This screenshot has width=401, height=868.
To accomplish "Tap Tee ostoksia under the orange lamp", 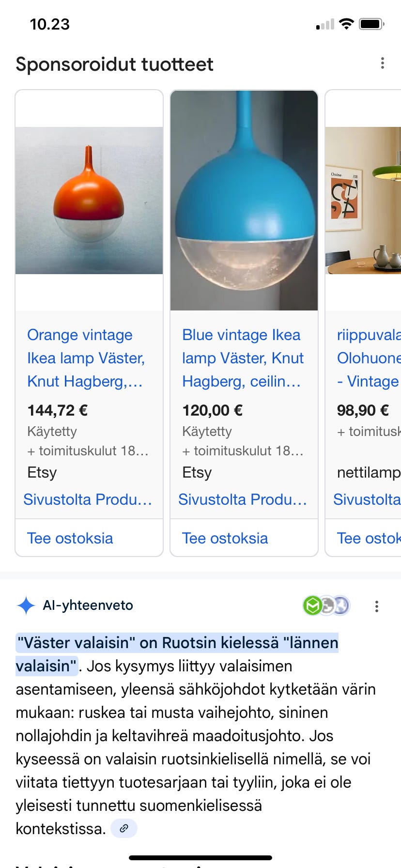I will tap(70, 538).
